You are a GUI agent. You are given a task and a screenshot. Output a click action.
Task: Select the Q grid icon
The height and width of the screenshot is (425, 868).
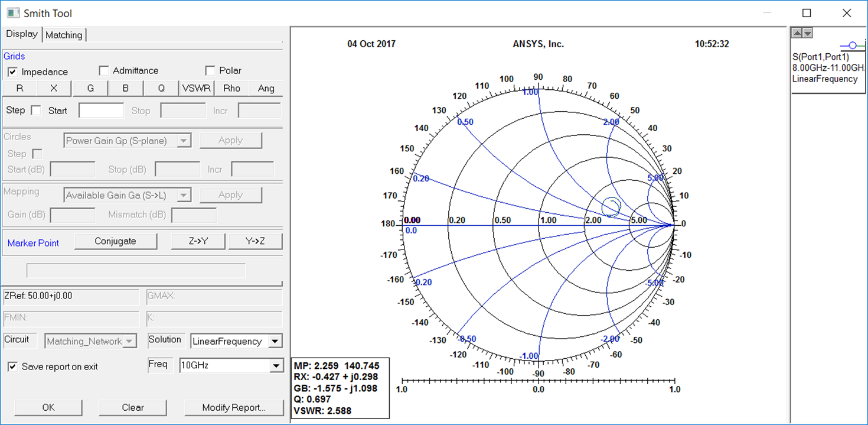coord(160,87)
